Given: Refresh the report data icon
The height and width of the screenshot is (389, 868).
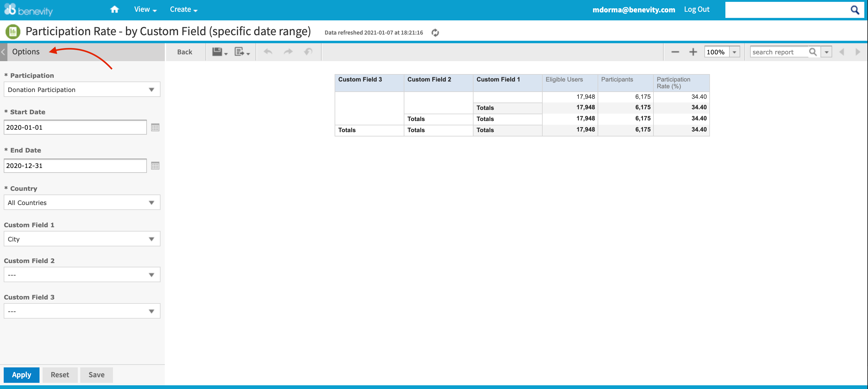Looking at the screenshot, I should tap(435, 33).
